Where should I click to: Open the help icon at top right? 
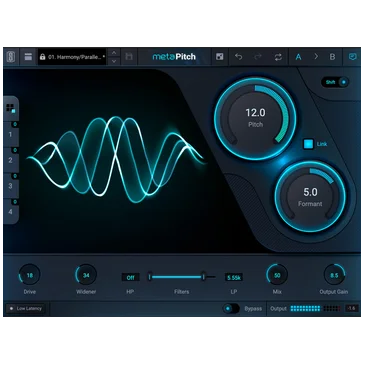352,57
